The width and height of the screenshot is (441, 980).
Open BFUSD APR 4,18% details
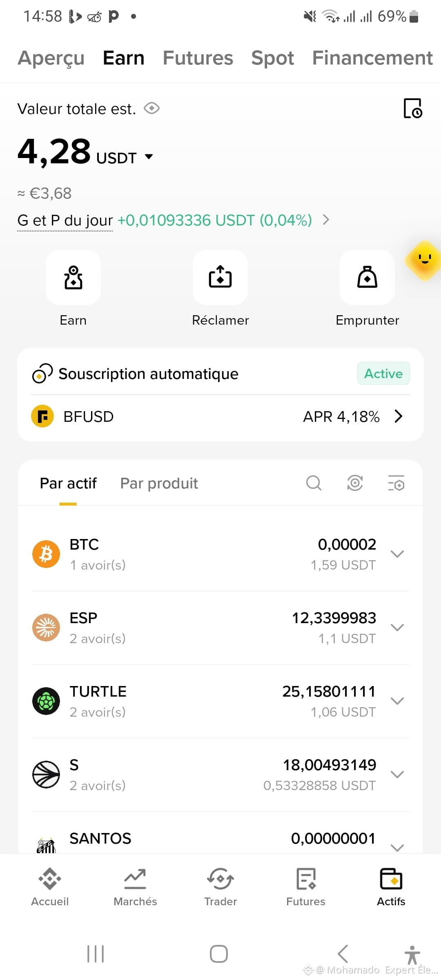[x=220, y=416]
